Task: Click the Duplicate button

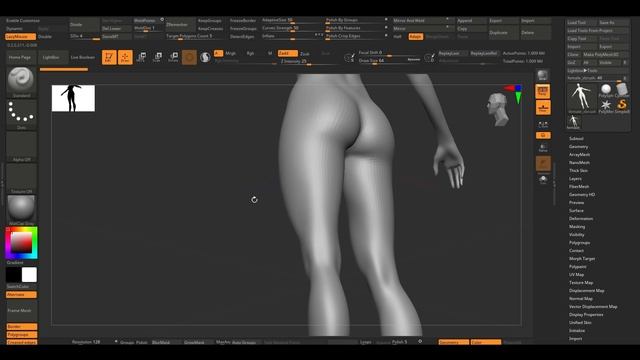Action: click(504, 33)
